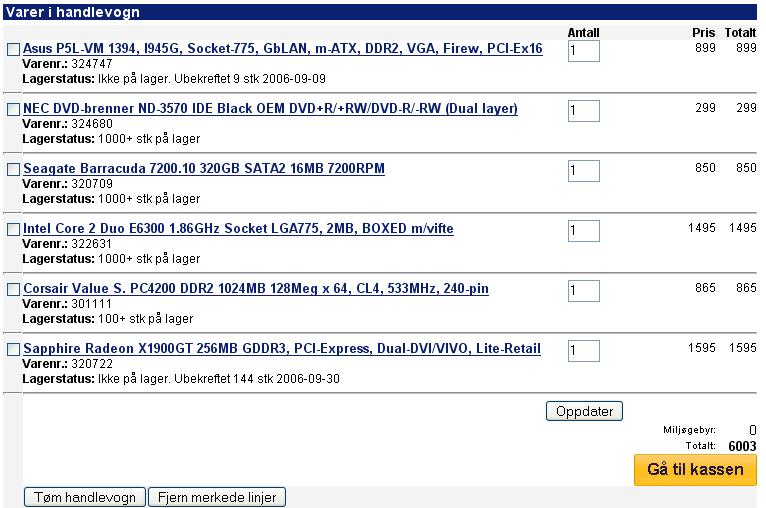Click Fjern merkede linjer button
The width and height of the screenshot is (766, 508).
[217, 497]
